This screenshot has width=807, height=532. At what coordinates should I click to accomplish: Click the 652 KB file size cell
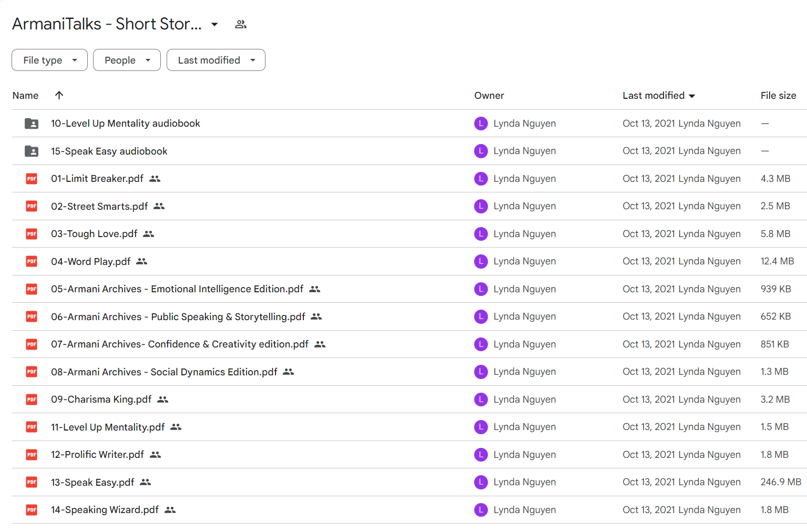(x=775, y=316)
